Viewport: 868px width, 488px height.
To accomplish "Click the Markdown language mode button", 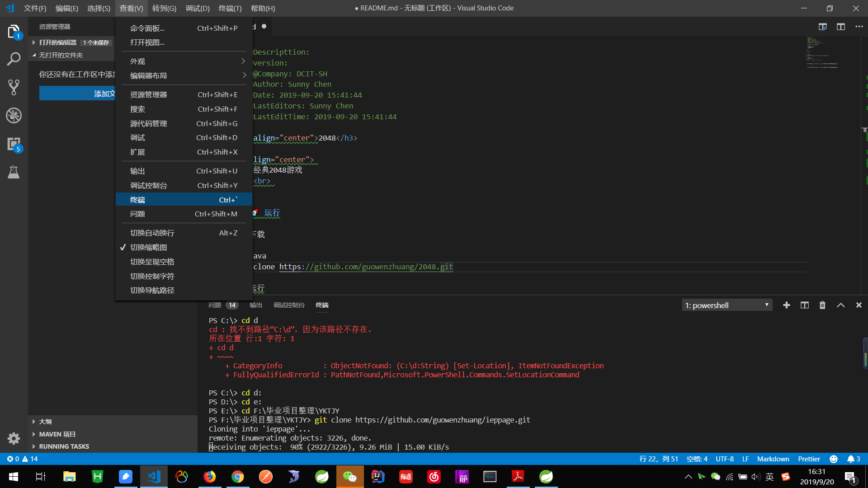I will pyautogui.click(x=773, y=459).
